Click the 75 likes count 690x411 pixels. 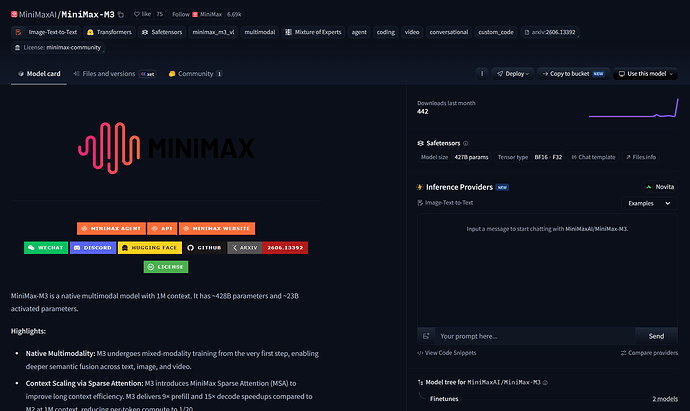159,14
